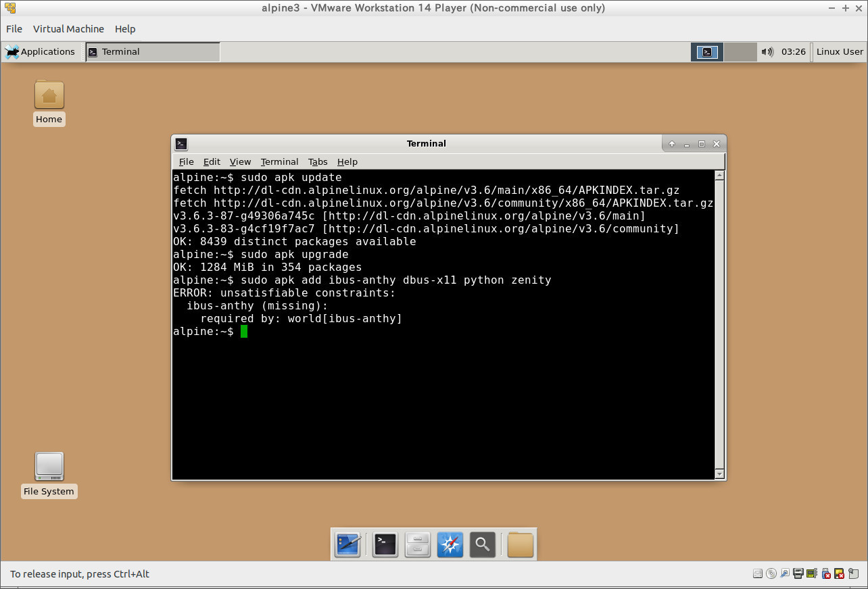Launch the web browser from the dock
The image size is (868, 589).
(450, 545)
